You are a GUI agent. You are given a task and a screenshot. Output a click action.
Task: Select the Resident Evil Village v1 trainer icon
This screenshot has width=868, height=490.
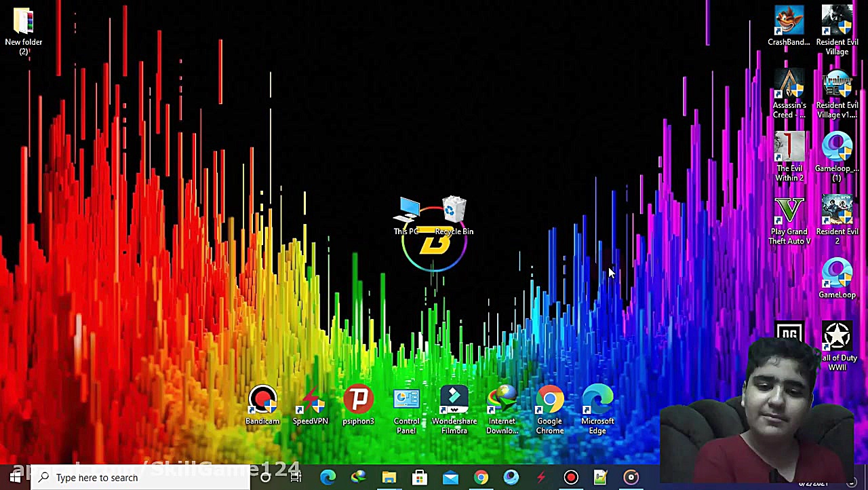(x=837, y=94)
